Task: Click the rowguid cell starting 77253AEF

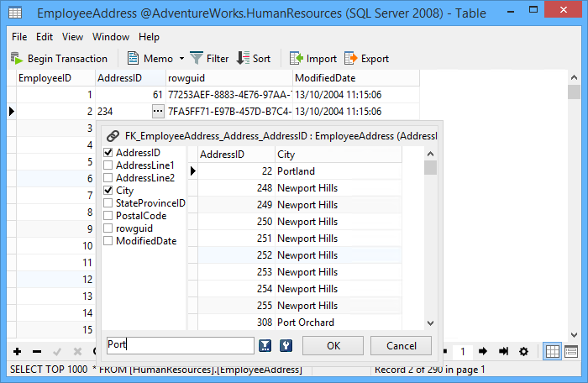Action: pos(229,95)
